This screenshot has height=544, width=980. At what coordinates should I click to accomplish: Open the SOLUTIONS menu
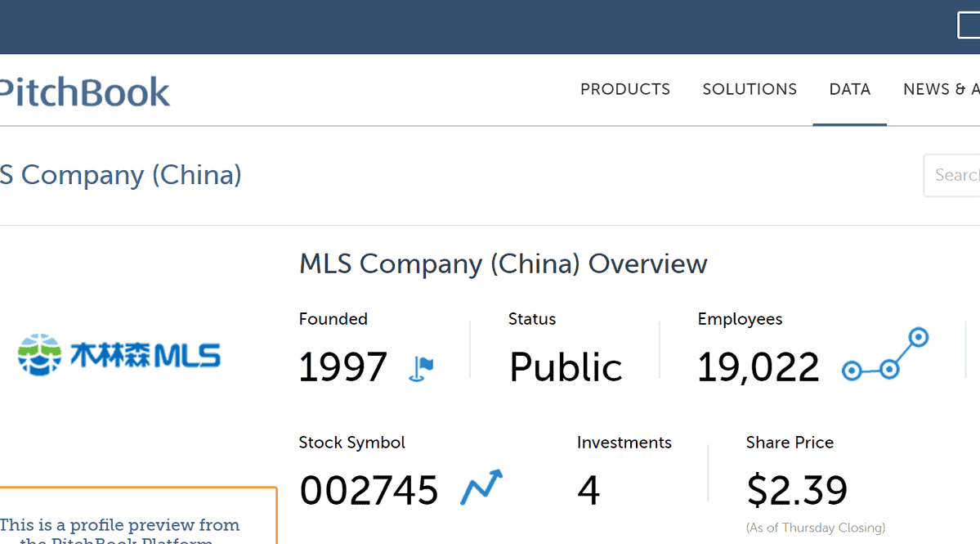point(750,90)
